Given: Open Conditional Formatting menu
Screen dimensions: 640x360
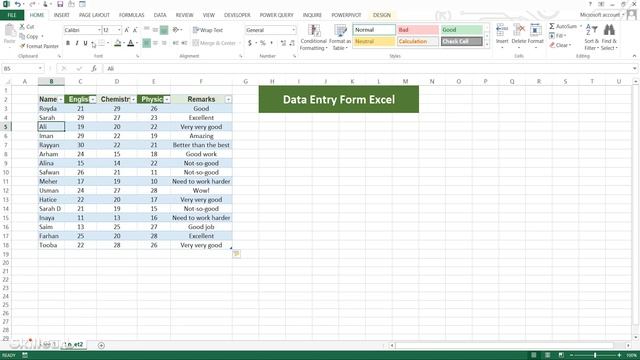Looking at the screenshot, I should (313, 38).
